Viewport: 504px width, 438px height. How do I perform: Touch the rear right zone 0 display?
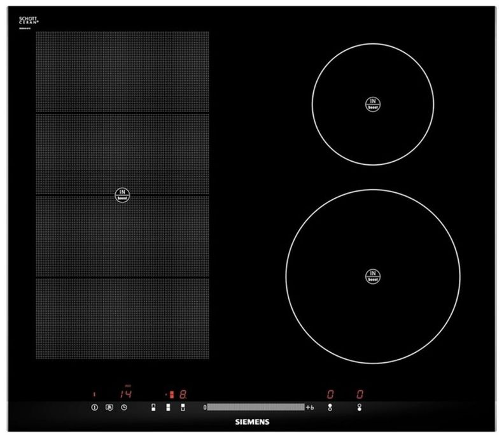click(x=330, y=394)
